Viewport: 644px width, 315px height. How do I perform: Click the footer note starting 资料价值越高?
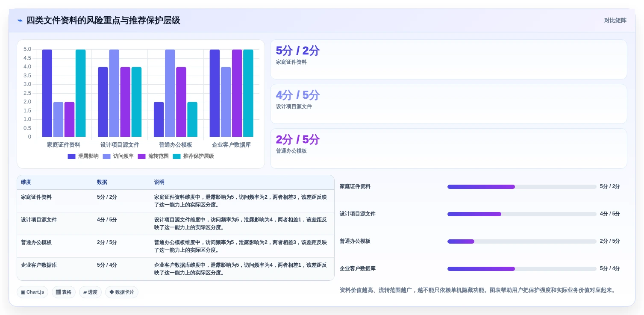point(479,290)
